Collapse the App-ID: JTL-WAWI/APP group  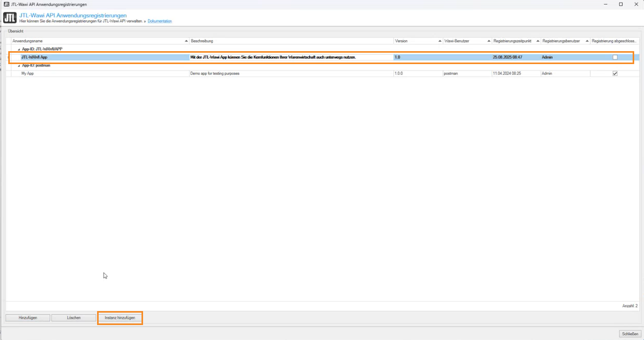19,50
